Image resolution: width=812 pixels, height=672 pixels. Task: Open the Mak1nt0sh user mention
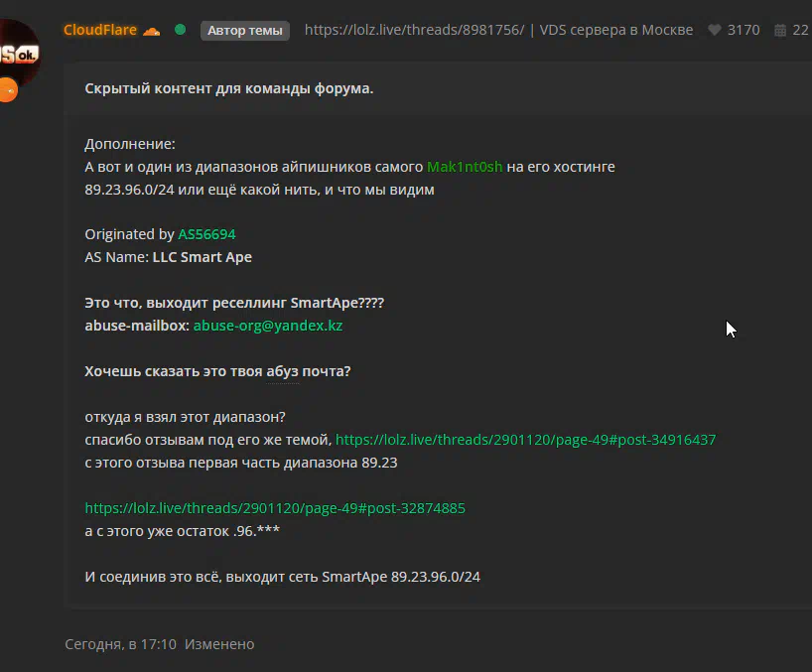click(465, 167)
